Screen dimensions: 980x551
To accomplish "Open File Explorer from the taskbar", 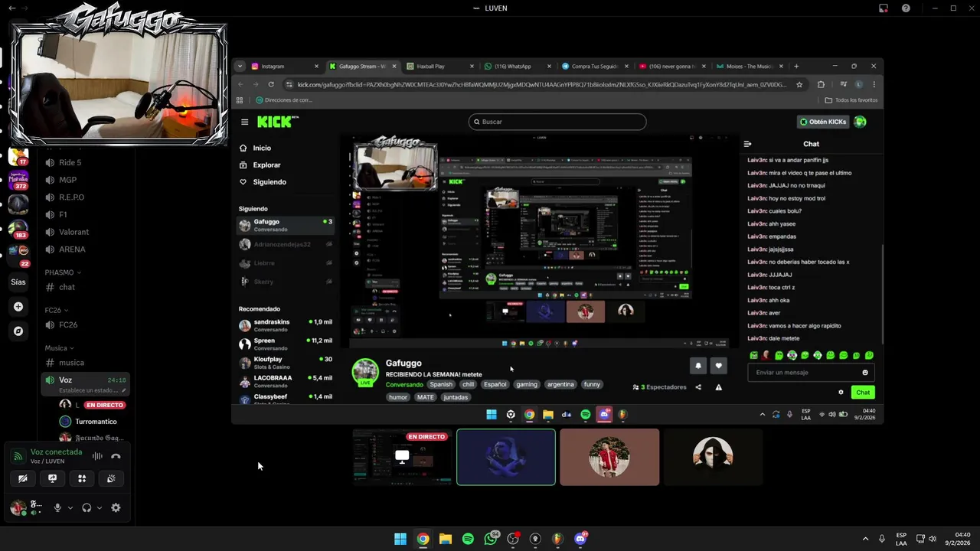I will pos(446,539).
